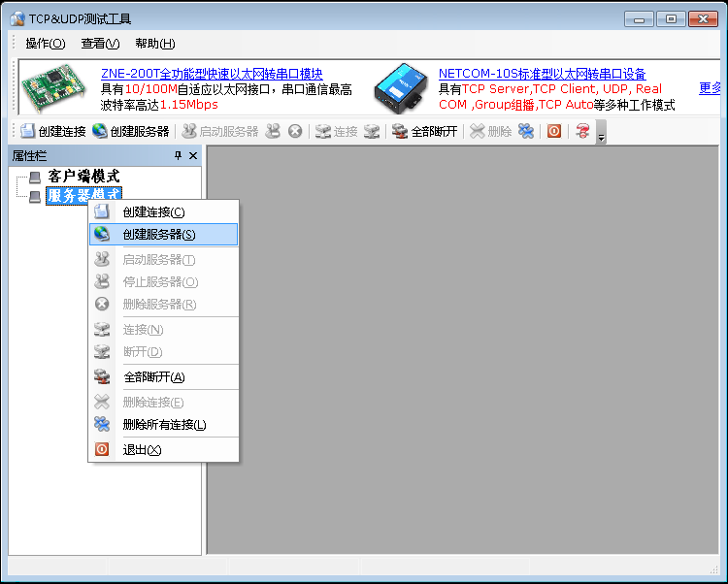Pin the 属性栏 panel
Image resolution: width=728 pixels, height=584 pixels.
point(178,156)
